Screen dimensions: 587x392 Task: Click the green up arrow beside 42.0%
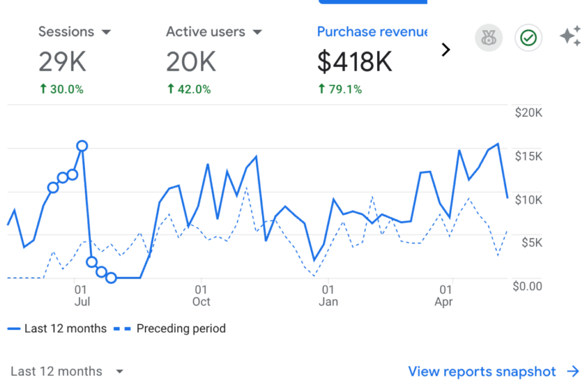click(x=170, y=89)
